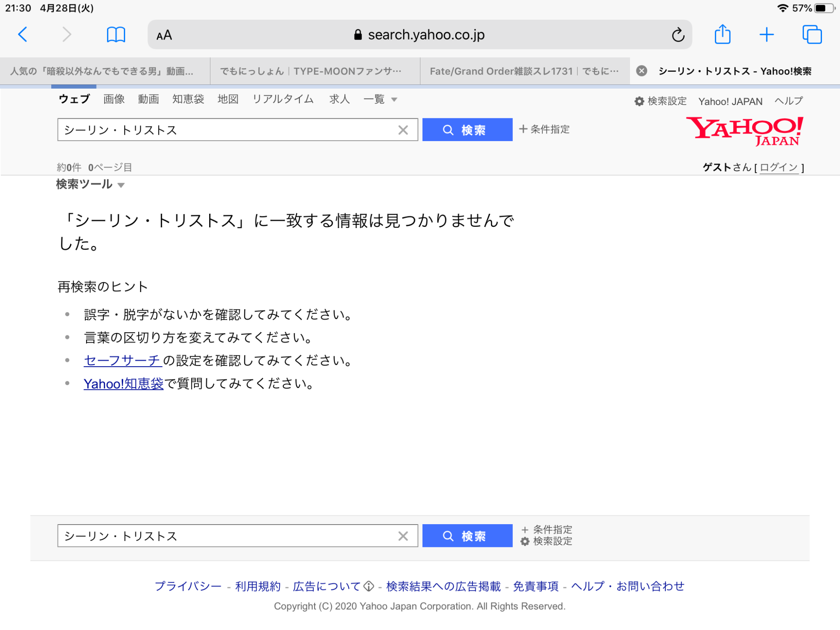Switch to the リアルタイム tab
Screen dimensions: 840x630
tap(283, 99)
